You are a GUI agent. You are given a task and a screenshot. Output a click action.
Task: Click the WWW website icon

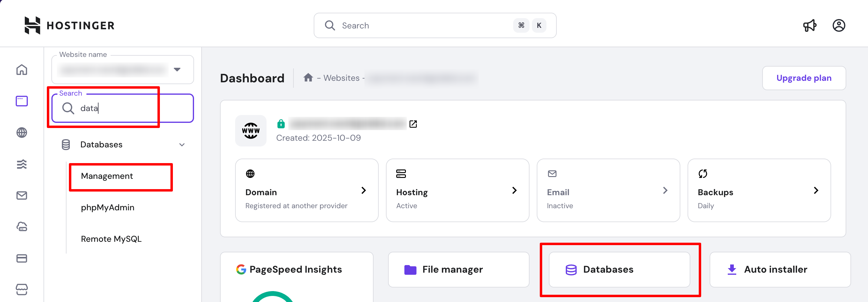pyautogui.click(x=251, y=131)
